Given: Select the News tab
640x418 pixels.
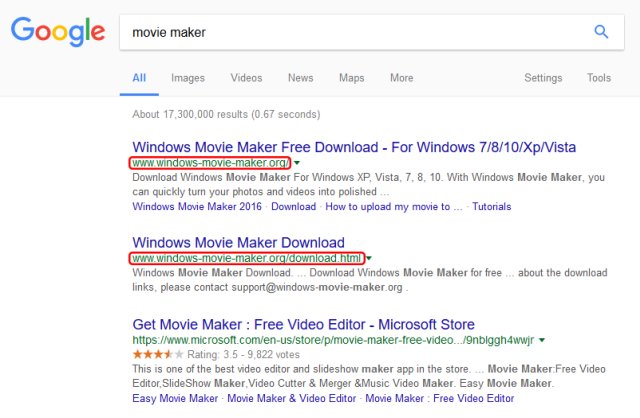Looking at the screenshot, I should [x=300, y=78].
